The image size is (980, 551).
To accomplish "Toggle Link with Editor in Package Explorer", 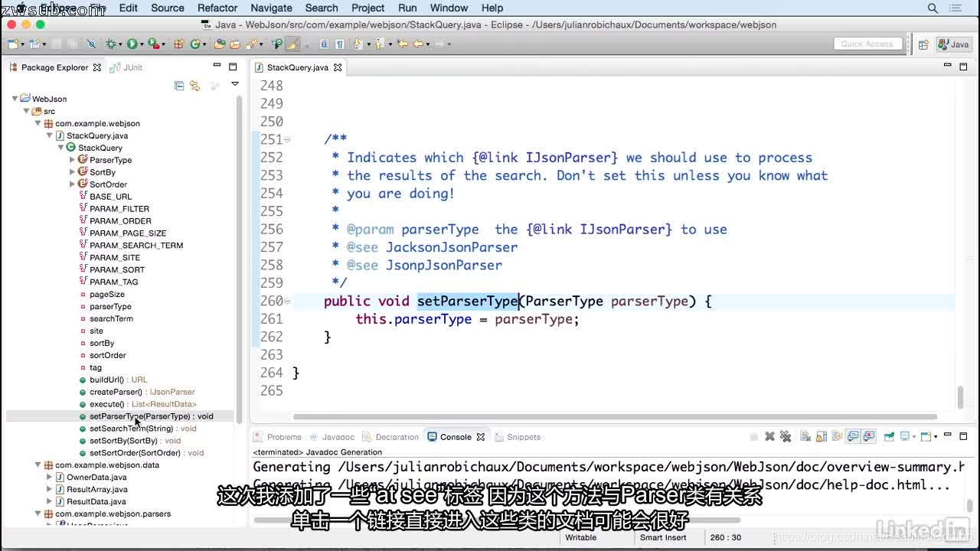I will 194,86.
